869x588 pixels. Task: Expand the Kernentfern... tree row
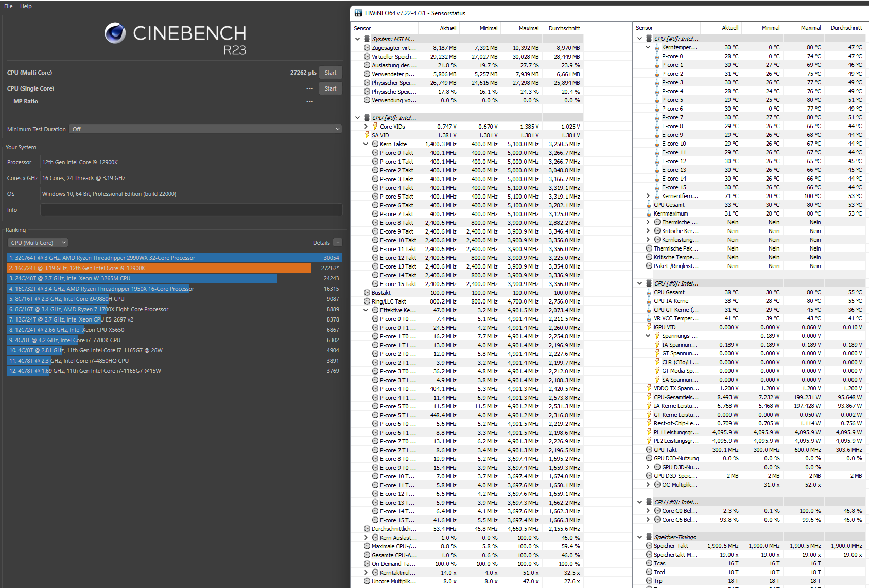tap(648, 196)
